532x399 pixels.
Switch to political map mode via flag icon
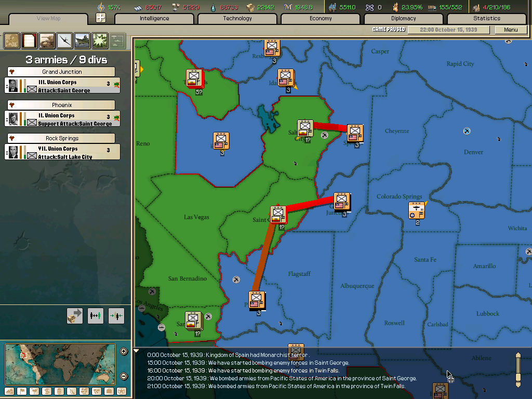tap(22, 391)
